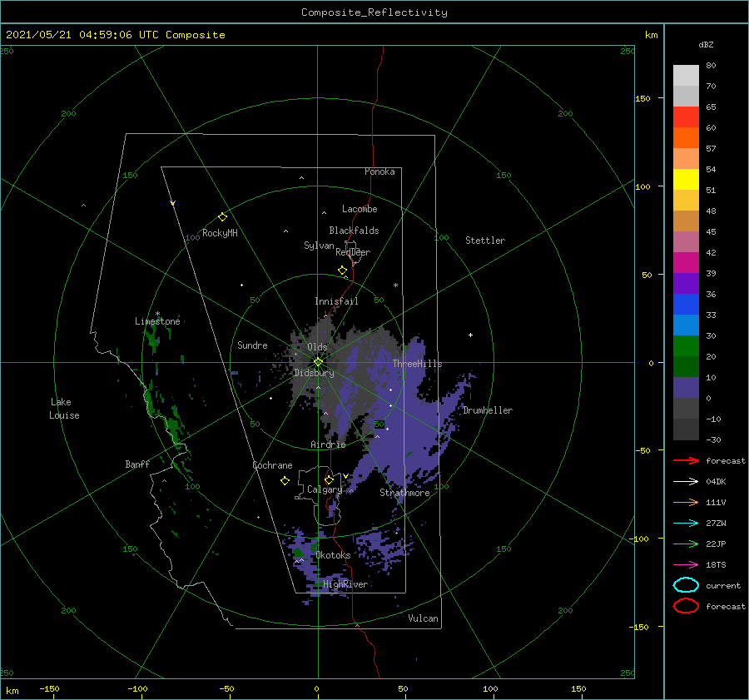749x700 pixels.
Task: Click the yellow radar site marker at Olds
Action: tap(318, 362)
